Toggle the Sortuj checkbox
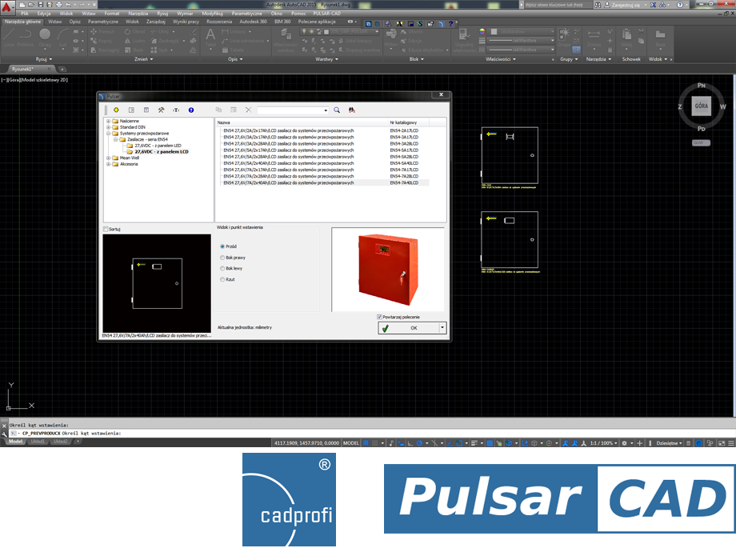 [x=106, y=229]
